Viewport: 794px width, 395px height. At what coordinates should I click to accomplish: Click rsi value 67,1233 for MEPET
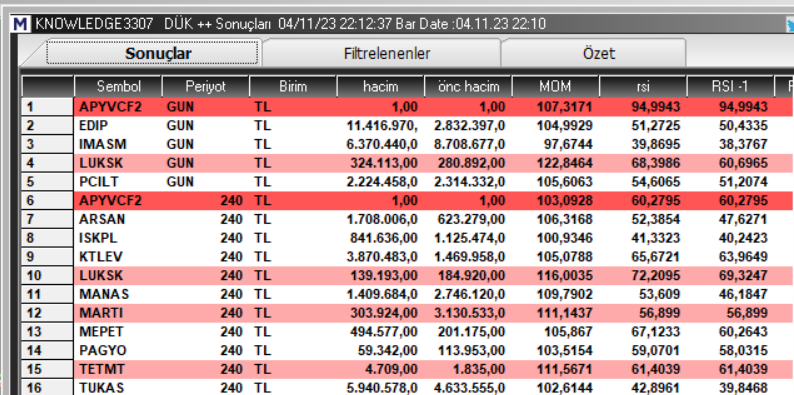click(x=656, y=332)
